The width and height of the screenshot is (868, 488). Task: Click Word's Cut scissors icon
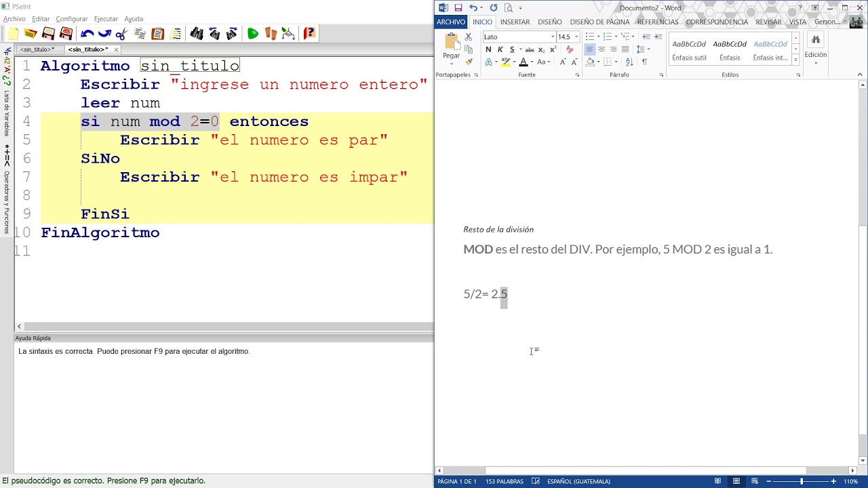[468, 37]
